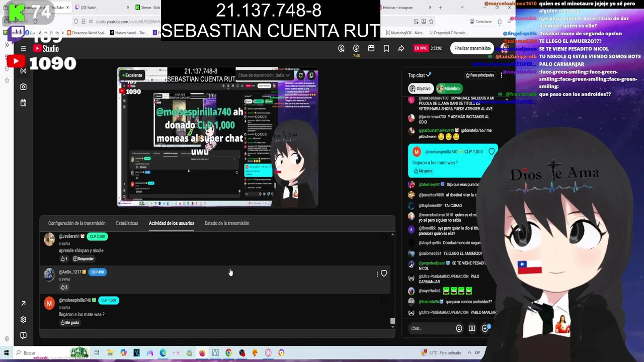Open the clip creation icon in top bar

(371, 48)
